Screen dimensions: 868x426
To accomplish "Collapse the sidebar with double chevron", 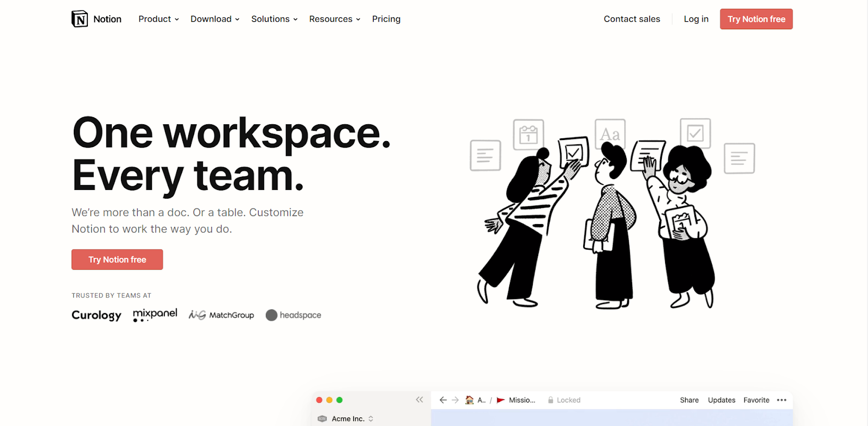I will (x=419, y=399).
